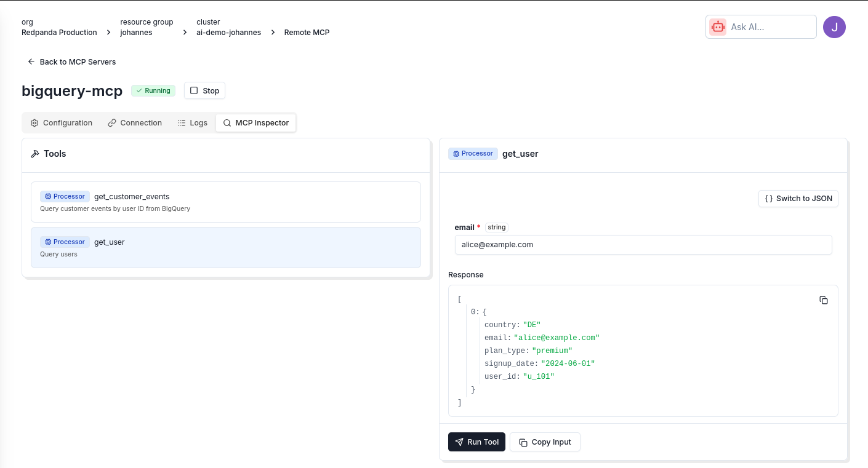Viewport: 868px width, 468px height.
Task: Stop the bigquery-mcp server
Action: [x=204, y=90]
